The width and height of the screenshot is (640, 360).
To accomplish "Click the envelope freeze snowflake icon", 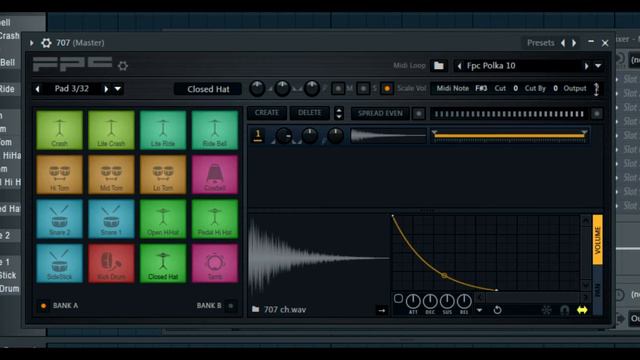I will [546, 310].
